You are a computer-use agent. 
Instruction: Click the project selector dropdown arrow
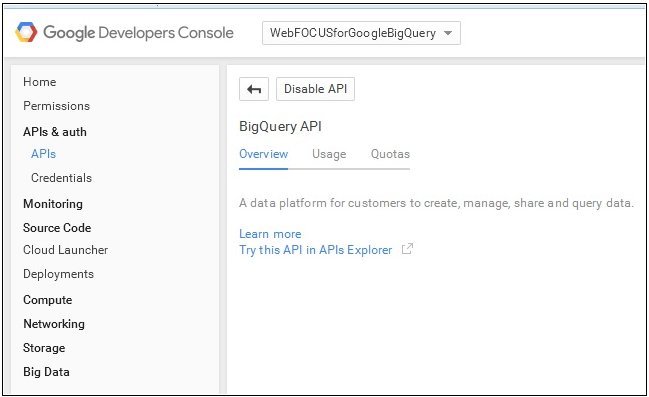pos(448,33)
